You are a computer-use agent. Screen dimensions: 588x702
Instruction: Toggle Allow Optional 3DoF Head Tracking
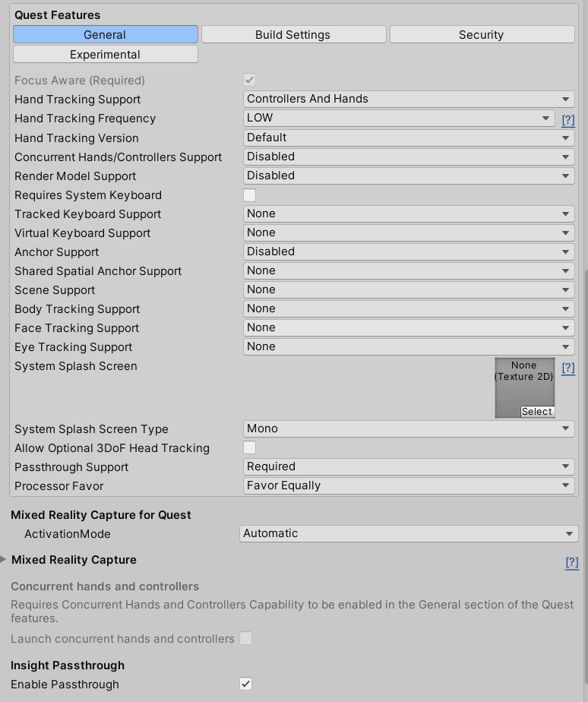pyautogui.click(x=249, y=447)
